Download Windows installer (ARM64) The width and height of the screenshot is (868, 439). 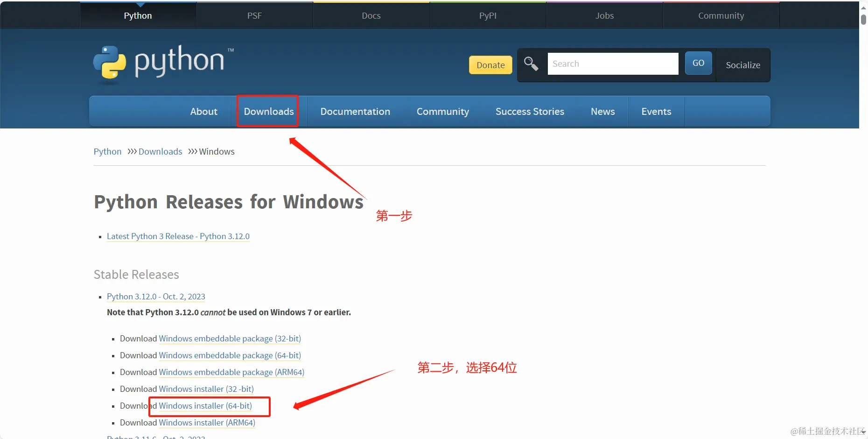(207, 423)
